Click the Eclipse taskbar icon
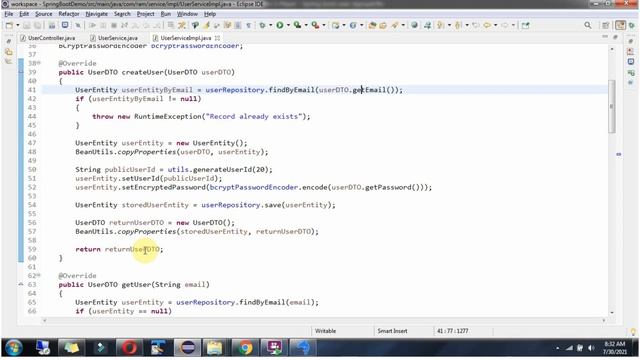The image size is (640, 360). pos(187,348)
